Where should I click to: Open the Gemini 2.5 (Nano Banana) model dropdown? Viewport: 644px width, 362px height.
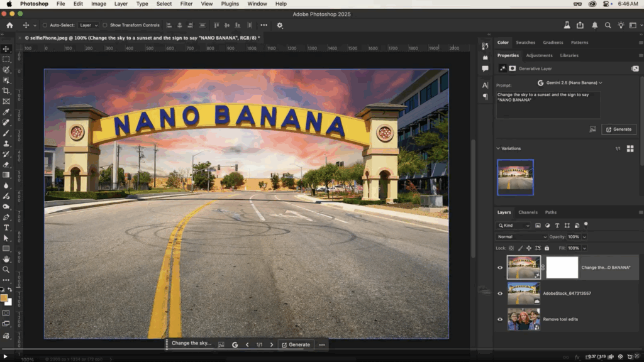tap(570, 82)
